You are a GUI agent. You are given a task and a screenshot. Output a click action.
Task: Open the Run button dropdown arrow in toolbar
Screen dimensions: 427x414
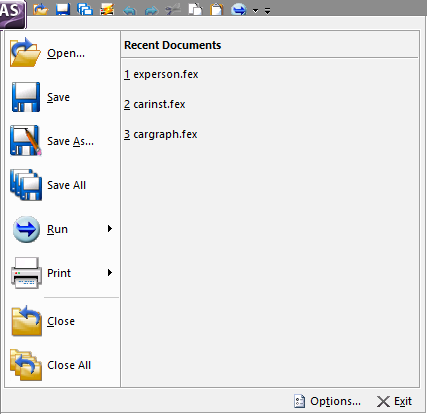(255, 11)
